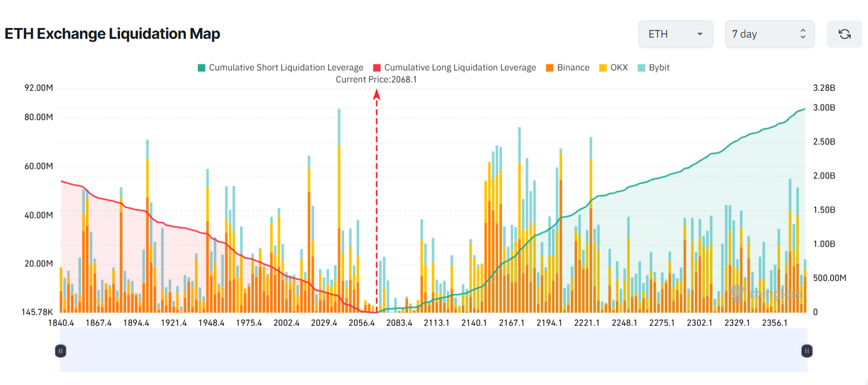Click the caret arrow on the ETH selector
This screenshot has width=868, height=385.
tap(700, 33)
